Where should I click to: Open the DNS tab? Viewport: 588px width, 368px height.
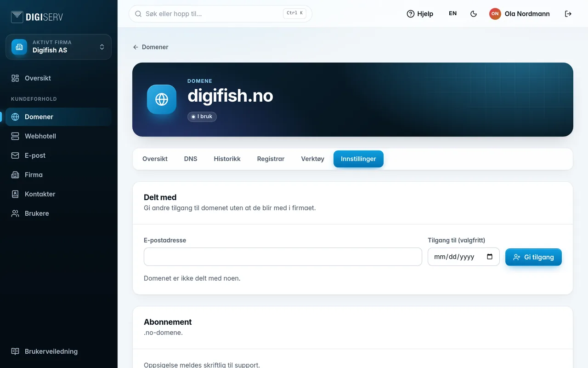(191, 159)
